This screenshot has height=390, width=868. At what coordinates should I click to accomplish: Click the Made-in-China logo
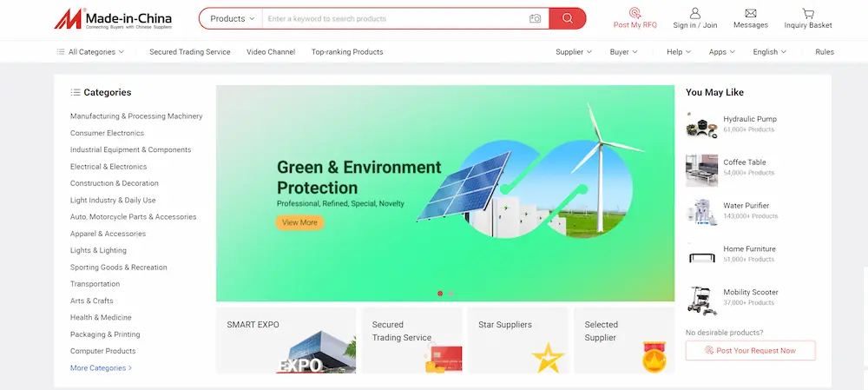click(113, 19)
